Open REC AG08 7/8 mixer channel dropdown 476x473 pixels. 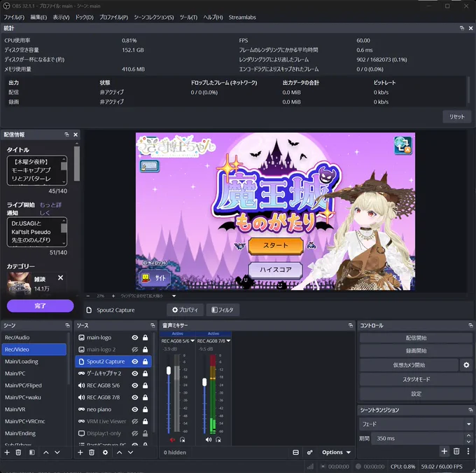click(228, 341)
